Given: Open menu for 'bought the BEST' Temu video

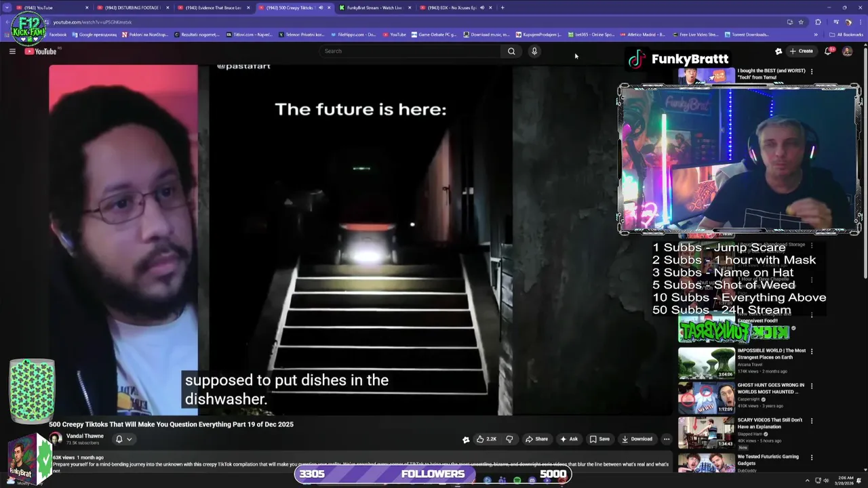Looking at the screenshot, I should [812, 71].
